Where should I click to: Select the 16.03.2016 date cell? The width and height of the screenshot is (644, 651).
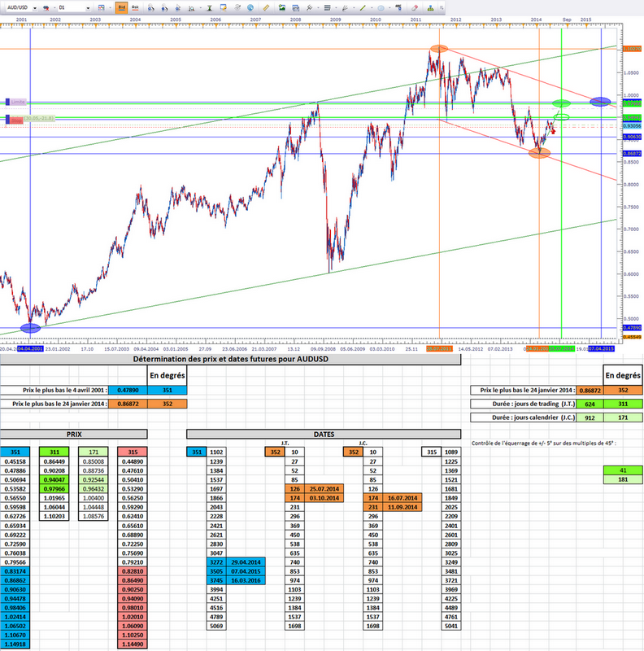click(246, 580)
